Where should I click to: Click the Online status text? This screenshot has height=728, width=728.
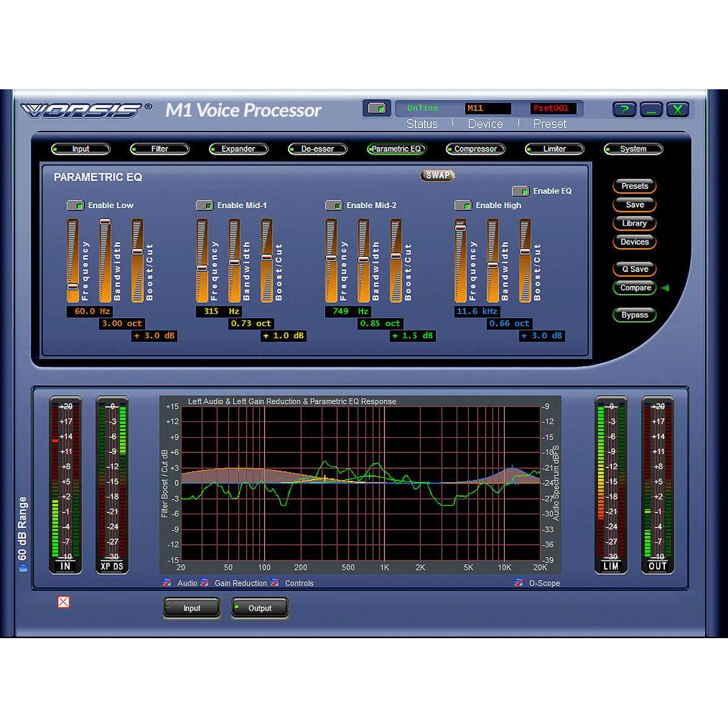click(x=423, y=108)
